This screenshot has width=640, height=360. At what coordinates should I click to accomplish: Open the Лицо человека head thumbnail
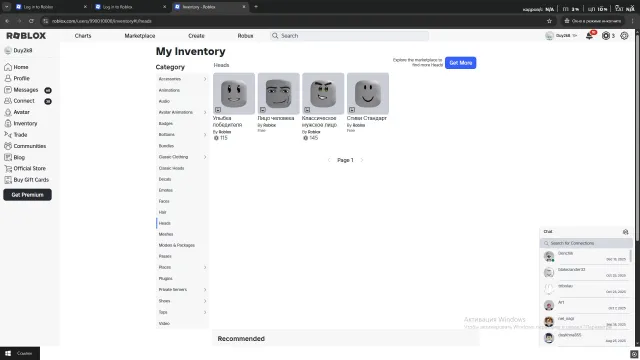pos(279,93)
